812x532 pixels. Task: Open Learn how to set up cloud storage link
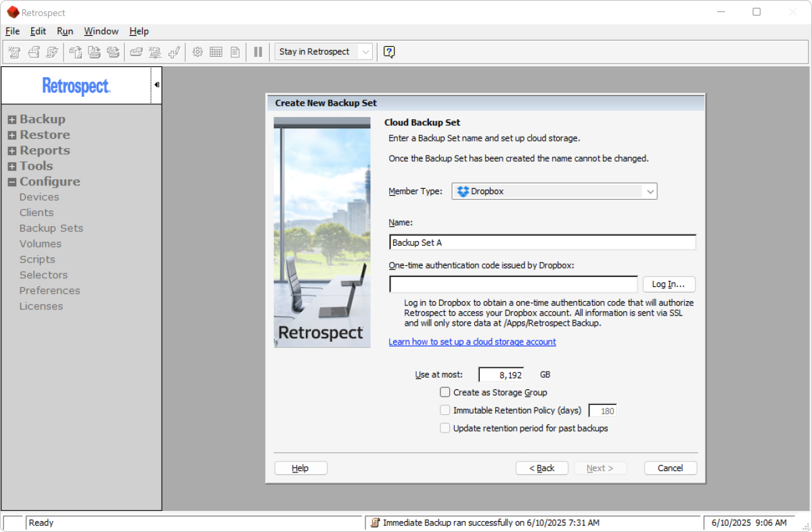[x=472, y=342]
